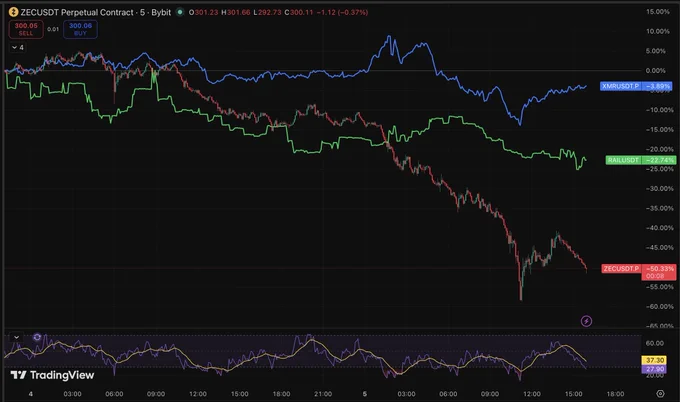680x402 pixels.
Task: Click the 0.01 spread value
Action: (53, 29)
